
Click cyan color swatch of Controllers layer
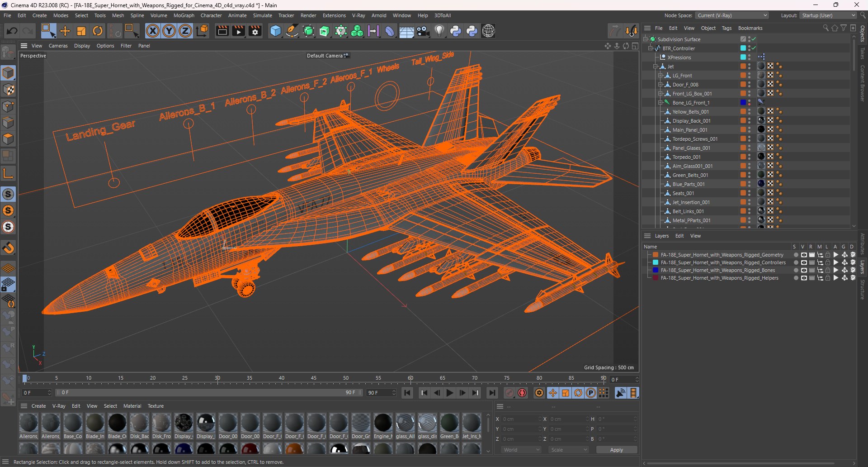click(656, 262)
